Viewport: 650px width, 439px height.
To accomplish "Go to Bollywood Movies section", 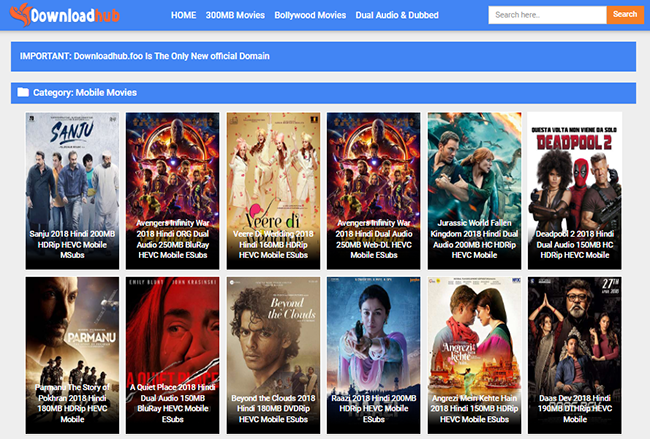I will (x=310, y=16).
